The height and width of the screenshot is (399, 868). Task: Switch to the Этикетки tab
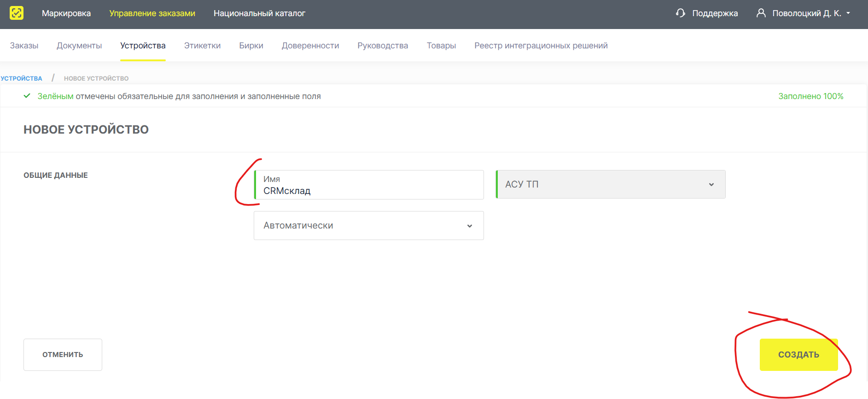[202, 46]
